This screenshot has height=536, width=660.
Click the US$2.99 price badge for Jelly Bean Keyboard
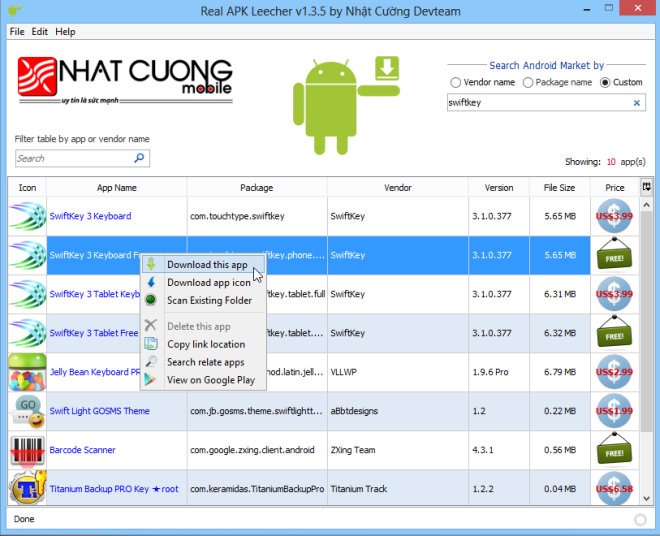[x=614, y=372]
